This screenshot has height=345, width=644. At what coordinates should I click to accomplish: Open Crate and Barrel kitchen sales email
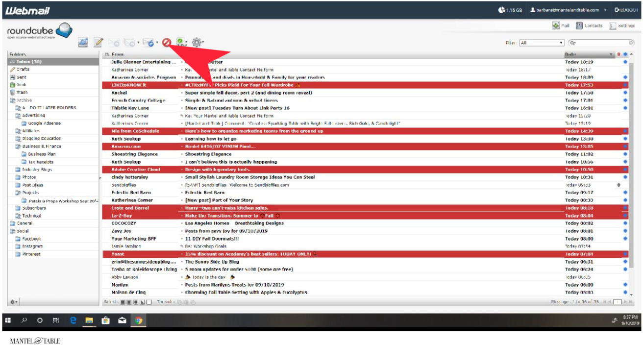pyautogui.click(x=366, y=208)
